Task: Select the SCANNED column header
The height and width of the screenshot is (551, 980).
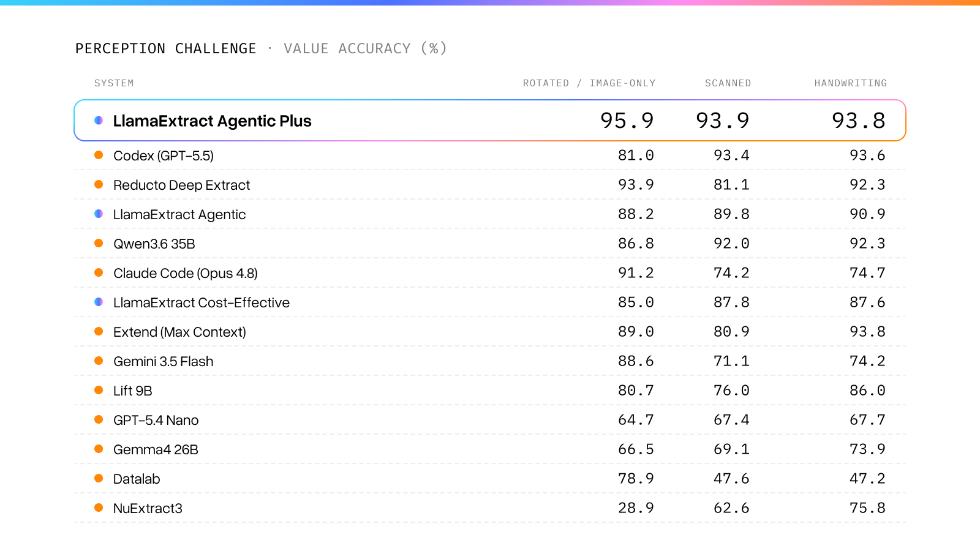Action: pyautogui.click(x=728, y=83)
